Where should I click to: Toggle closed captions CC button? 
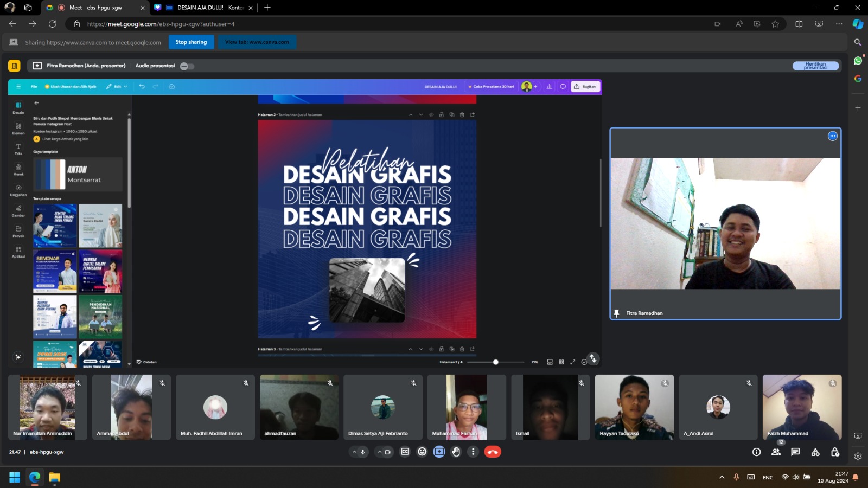[x=405, y=452]
